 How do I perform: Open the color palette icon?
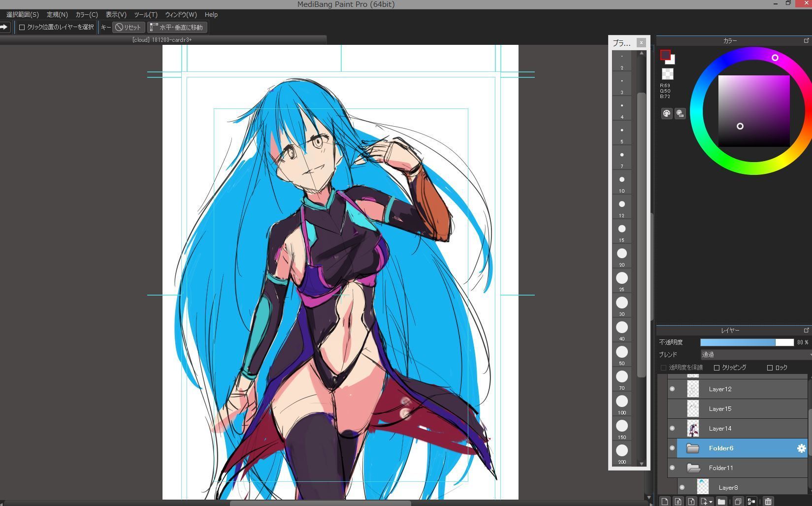(x=666, y=114)
